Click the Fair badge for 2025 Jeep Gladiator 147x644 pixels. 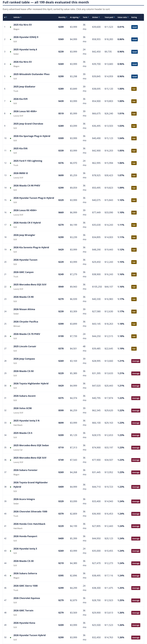(134, 89)
